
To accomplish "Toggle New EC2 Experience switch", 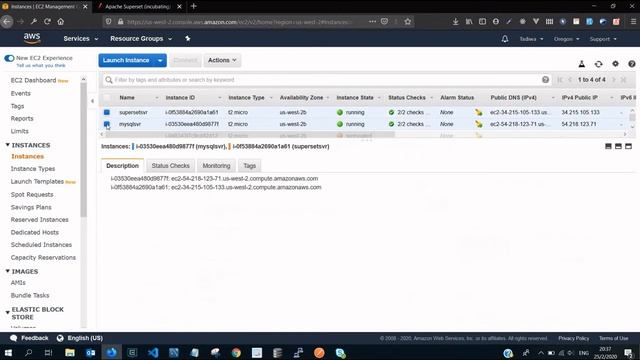I will click(x=9, y=58).
